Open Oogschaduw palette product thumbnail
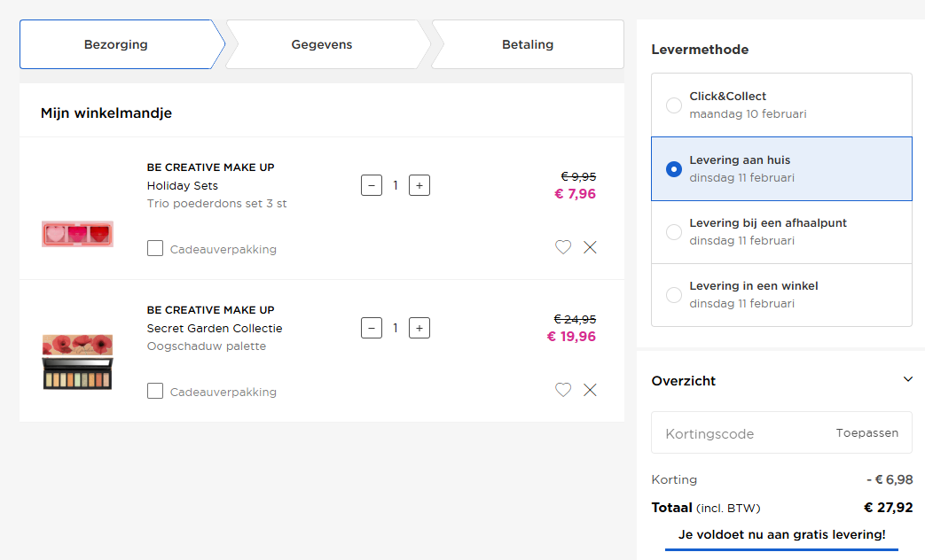 coord(77,362)
